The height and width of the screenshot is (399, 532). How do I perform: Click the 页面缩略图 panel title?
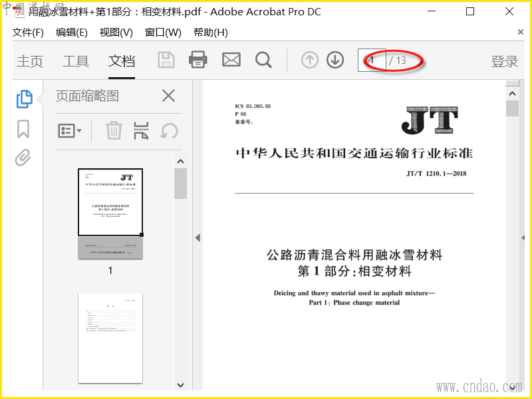[x=87, y=96]
